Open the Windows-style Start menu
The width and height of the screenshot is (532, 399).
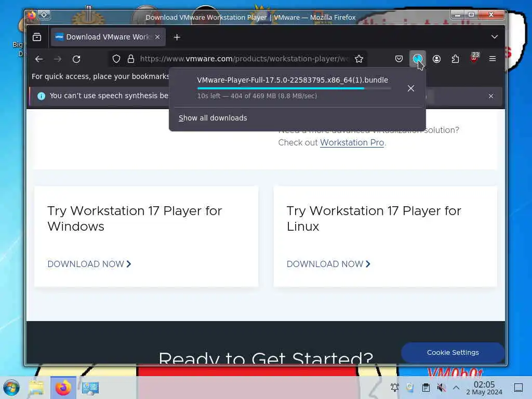tap(11, 388)
